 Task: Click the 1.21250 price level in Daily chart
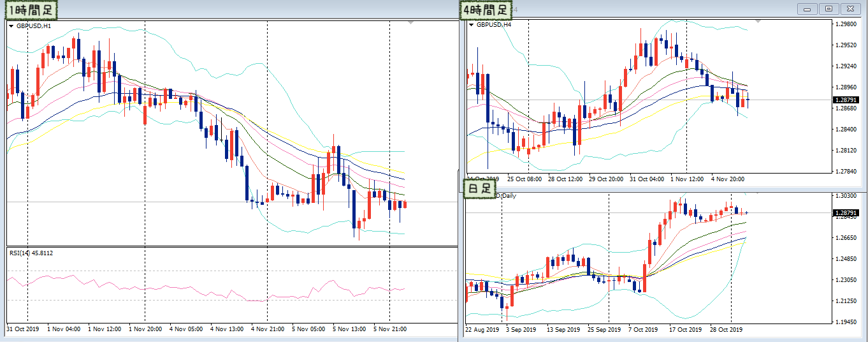846,301
